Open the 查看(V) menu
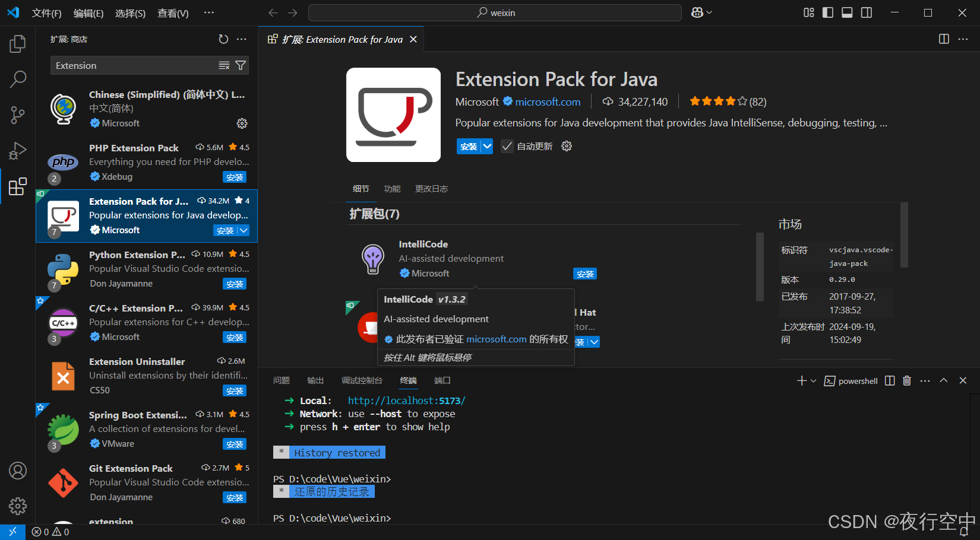 tap(173, 13)
